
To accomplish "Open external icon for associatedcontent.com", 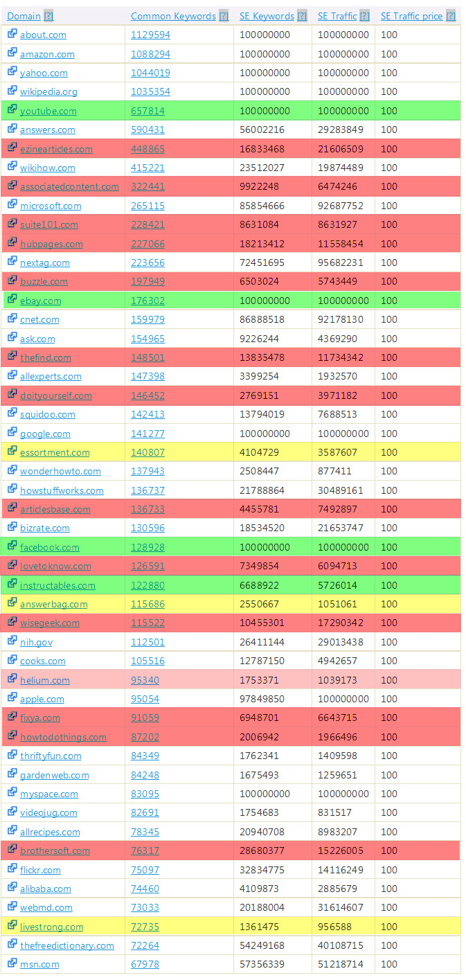I will tap(12, 186).
